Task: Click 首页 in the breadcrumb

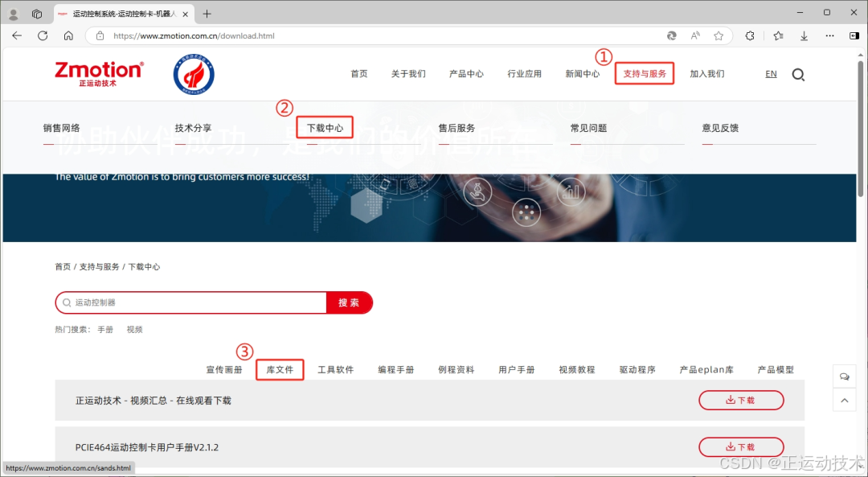Action: (63, 266)
